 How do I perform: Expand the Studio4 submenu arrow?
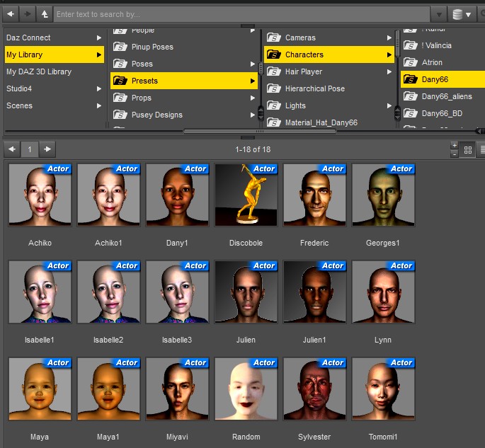tap(99, 88)
